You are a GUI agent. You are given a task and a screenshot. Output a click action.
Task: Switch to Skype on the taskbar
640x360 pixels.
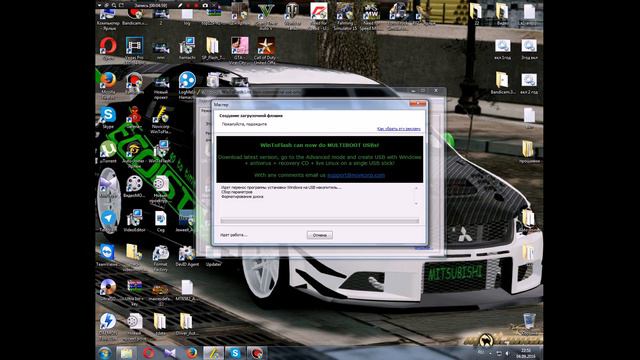click(235, 353)
